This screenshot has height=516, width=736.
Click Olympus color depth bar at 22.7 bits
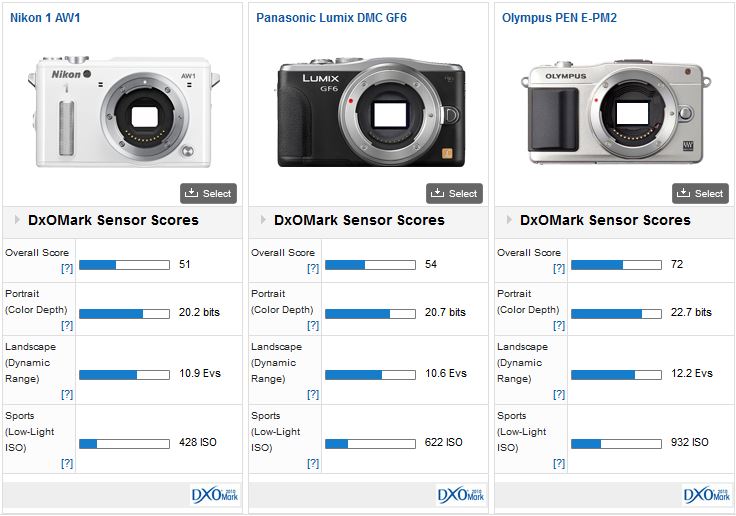tap(616, 314)
